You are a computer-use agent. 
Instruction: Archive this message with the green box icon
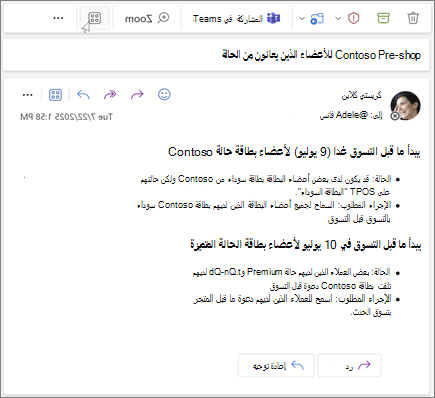383,18
